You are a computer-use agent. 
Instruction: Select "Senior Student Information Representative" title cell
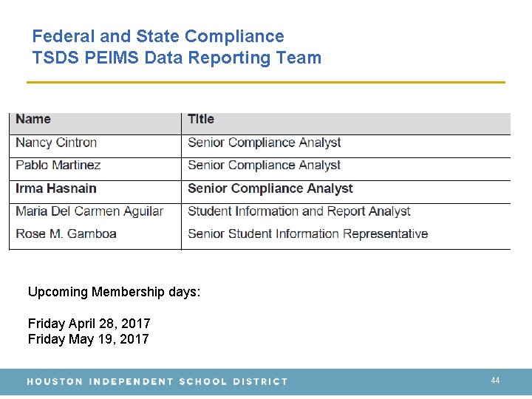coord(308,234)
